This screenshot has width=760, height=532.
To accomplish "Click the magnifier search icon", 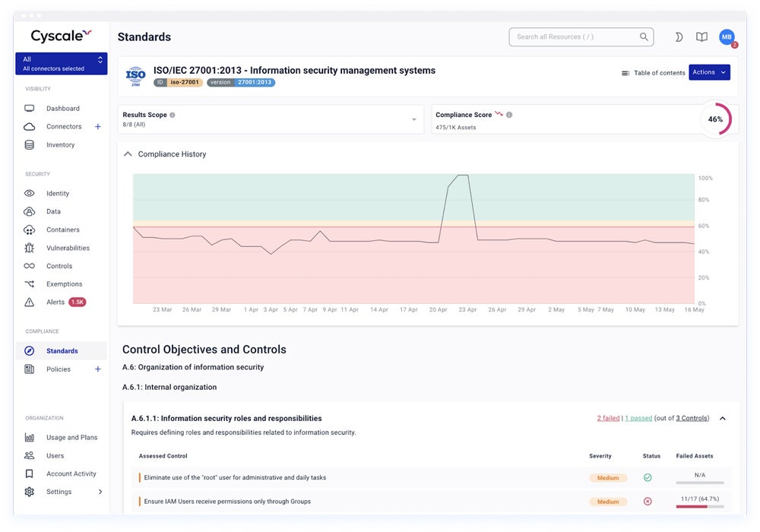I will [644, 36].
